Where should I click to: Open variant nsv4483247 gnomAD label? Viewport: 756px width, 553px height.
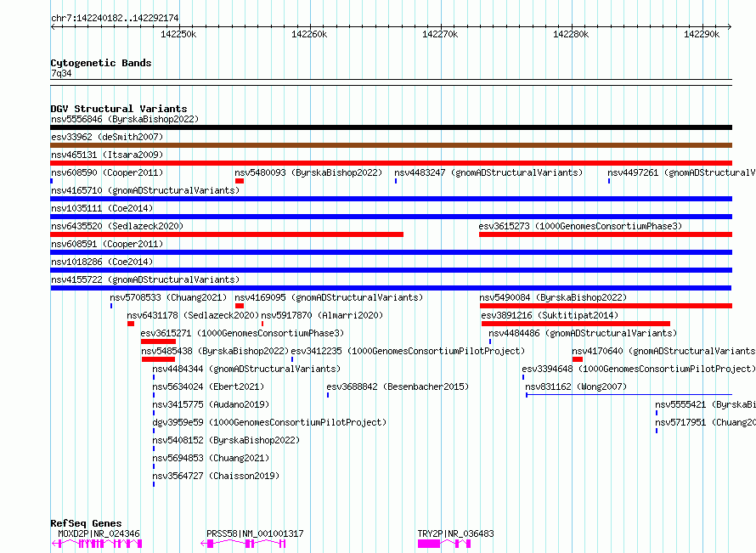[x=488, y=172]
